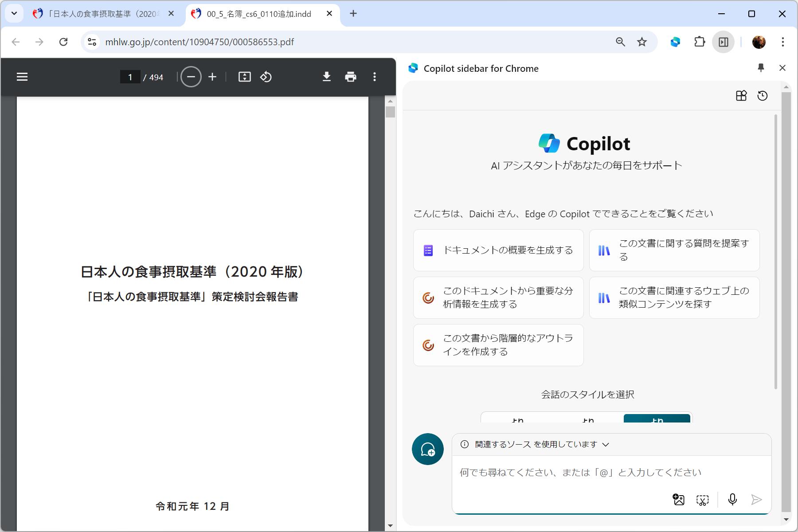The width and height of the screenshot is (798, 532).
Task: Pin the Copilot side panel
Action: 761,68
